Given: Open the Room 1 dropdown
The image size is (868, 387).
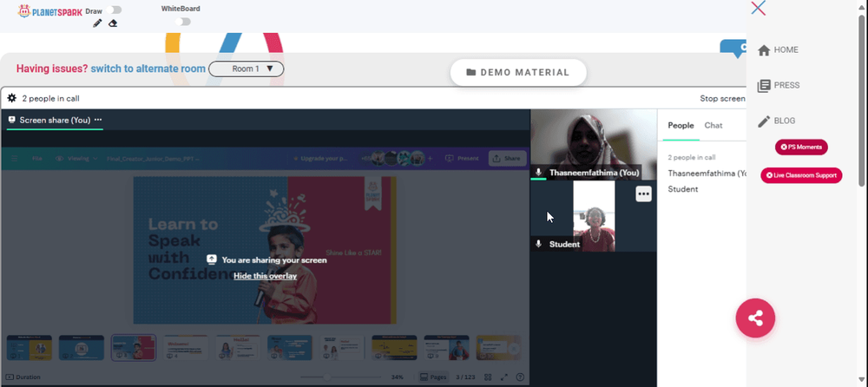Looking at the screenshot, I should pyautogui.click(x=247, y=69).
